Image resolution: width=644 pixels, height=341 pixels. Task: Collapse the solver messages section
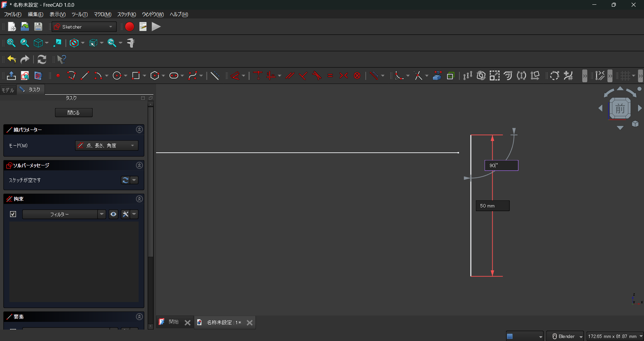coord(139,165)
